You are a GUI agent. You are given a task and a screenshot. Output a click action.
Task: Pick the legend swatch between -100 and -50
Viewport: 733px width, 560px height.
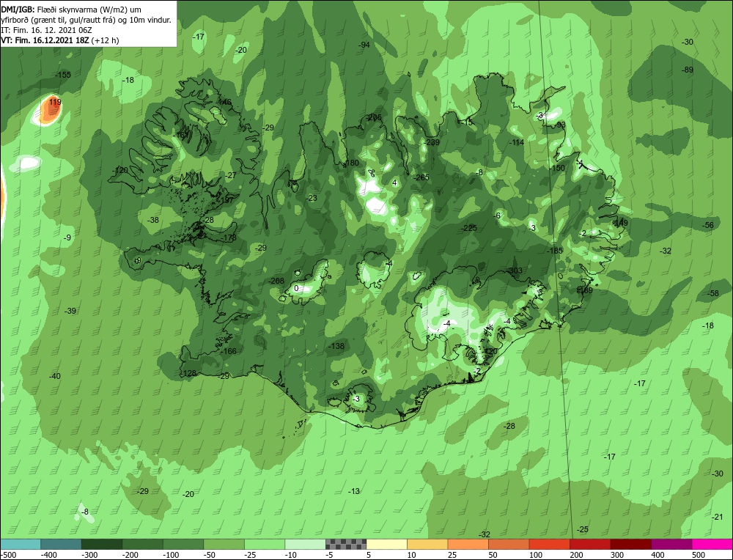pos(183,545)
